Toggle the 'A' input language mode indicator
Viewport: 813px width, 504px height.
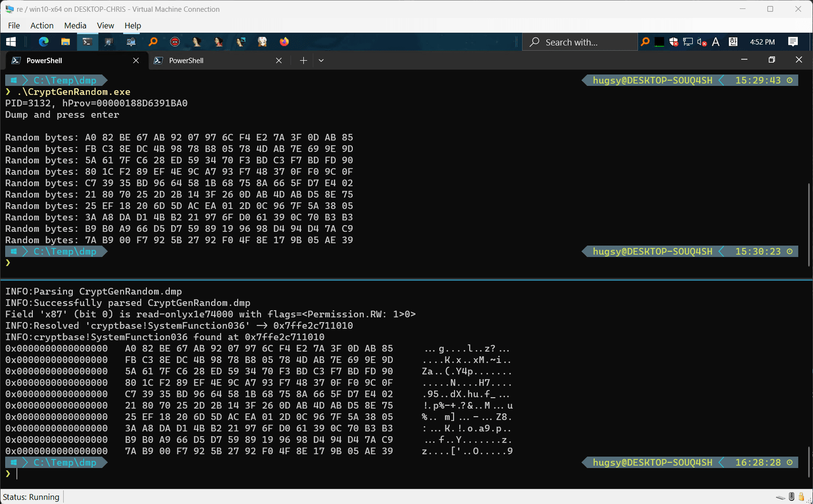click(716, 42)
